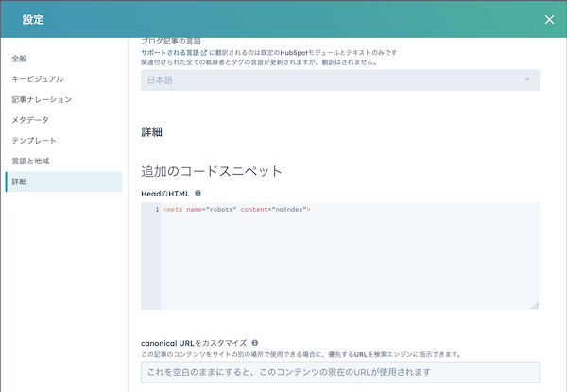Close the 設定 dialog with the X
Viewport: 567px width, 392px height.
(549, 20)
